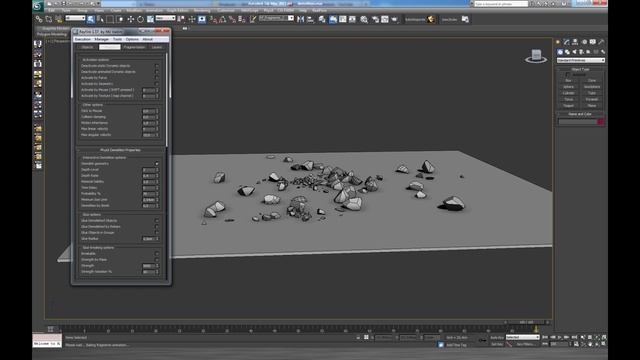This screenshot has width=640, height=360.
Task: Tick the Activate by Geometry checkbox
Action: (157, 84)
